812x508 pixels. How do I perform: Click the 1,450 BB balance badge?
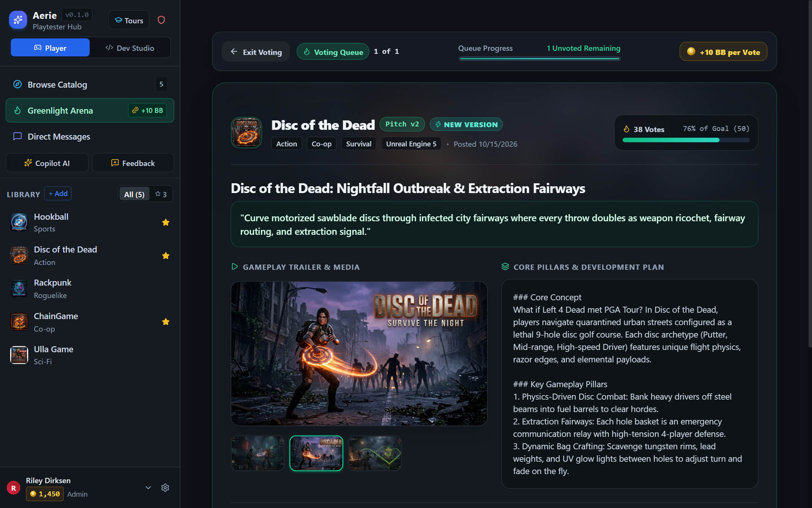[x=45, y=494]
